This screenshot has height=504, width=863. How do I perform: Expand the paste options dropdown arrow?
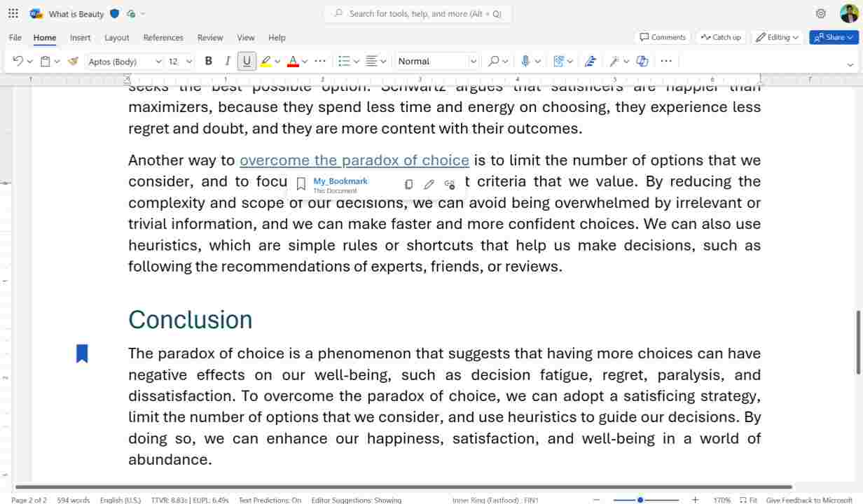click(57, 62)
